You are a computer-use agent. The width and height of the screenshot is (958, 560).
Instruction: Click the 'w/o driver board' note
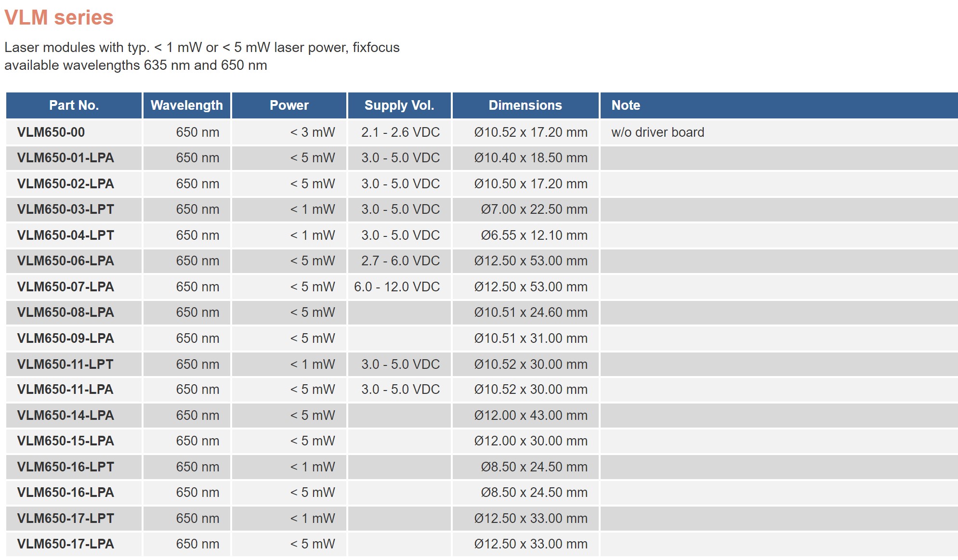pos(657,132)
